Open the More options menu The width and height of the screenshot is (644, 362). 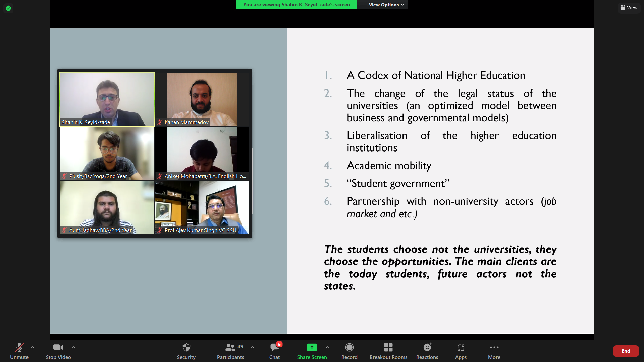point(494,348)
